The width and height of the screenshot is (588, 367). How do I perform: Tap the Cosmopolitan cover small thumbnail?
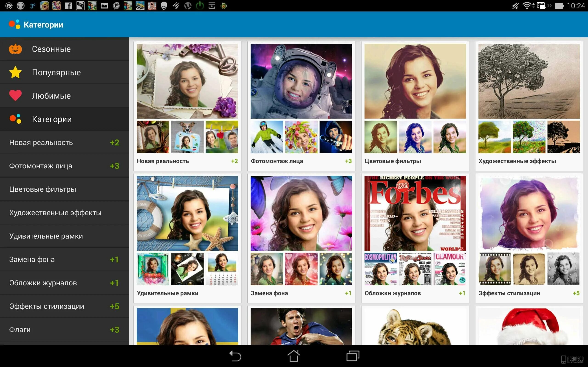(x=381, y=269)
